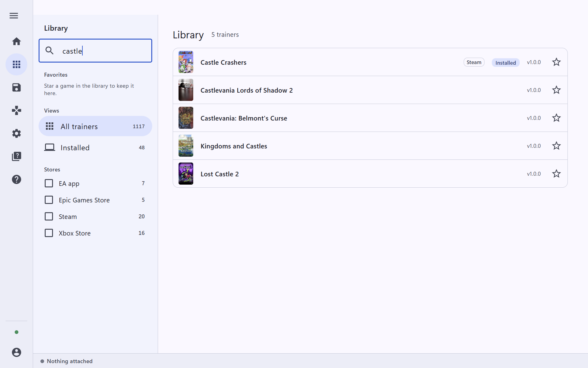Image resolution: width=588 pixels, height=368 pixels.
Task: Click the Steam tag on Castle Crashers
Action: point(474,62)
